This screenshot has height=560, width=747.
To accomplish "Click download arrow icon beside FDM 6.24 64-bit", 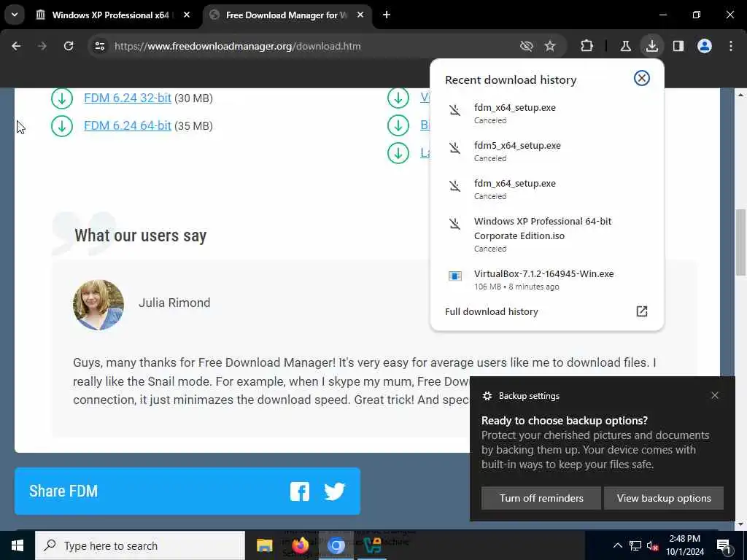I will pos(62,126).
